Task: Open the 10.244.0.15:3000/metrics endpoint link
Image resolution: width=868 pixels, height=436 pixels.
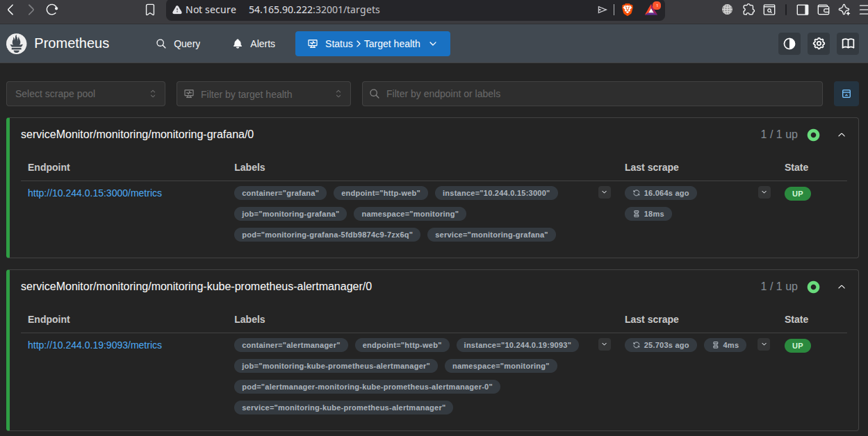Action: click(95, 193)
